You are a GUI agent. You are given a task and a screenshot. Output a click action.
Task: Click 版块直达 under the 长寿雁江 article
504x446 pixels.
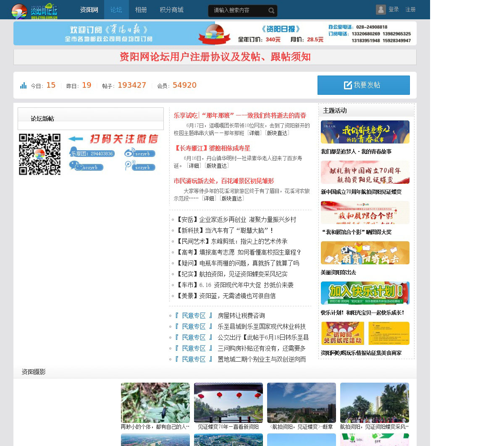217,166
